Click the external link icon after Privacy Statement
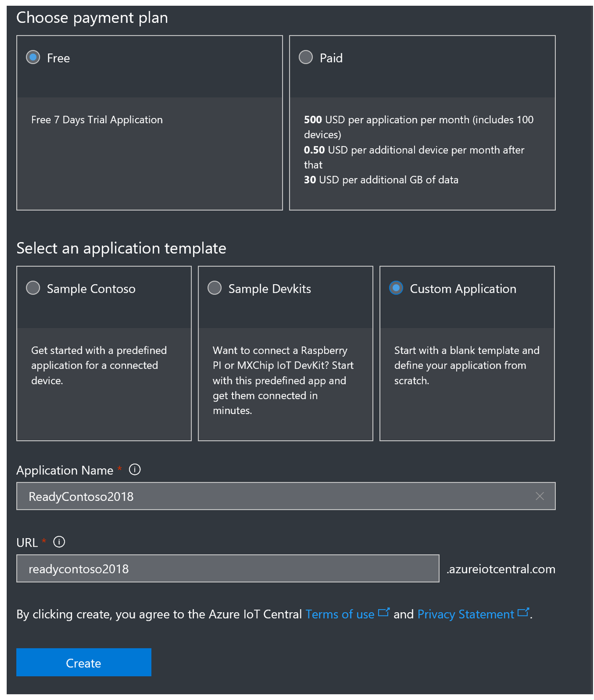594x700 pixels. 523,612
